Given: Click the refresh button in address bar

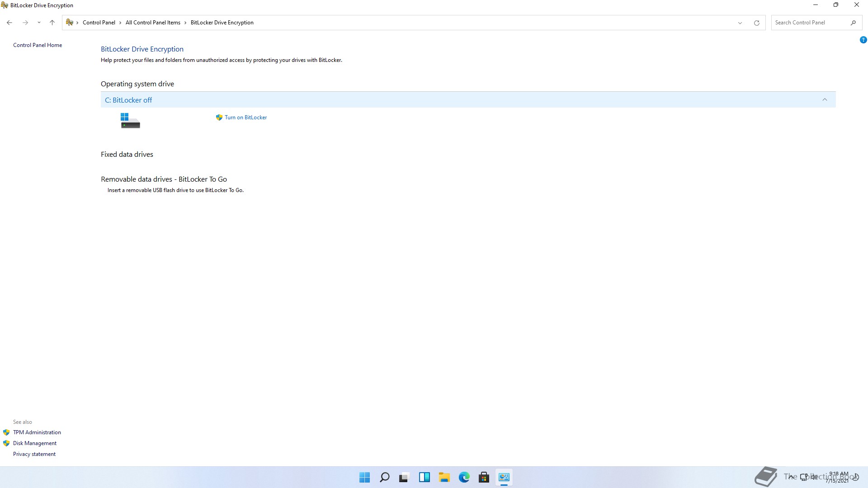Looking at the screenshot, I should [756, 23].
